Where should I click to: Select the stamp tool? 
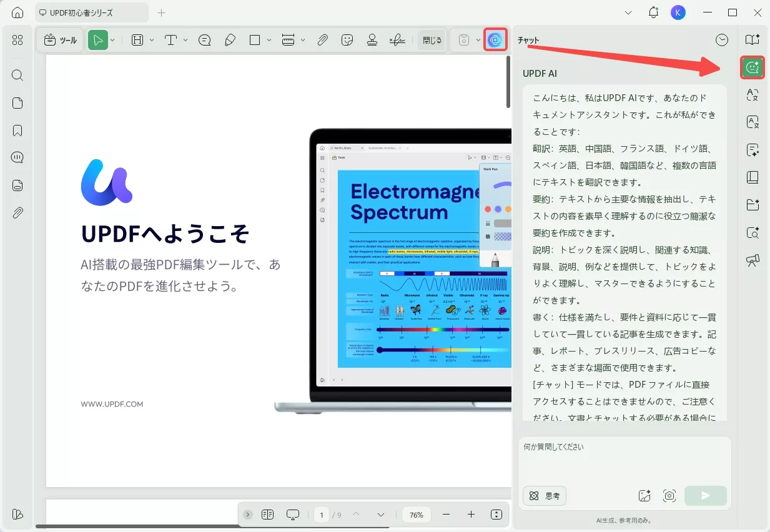point(372,39)
